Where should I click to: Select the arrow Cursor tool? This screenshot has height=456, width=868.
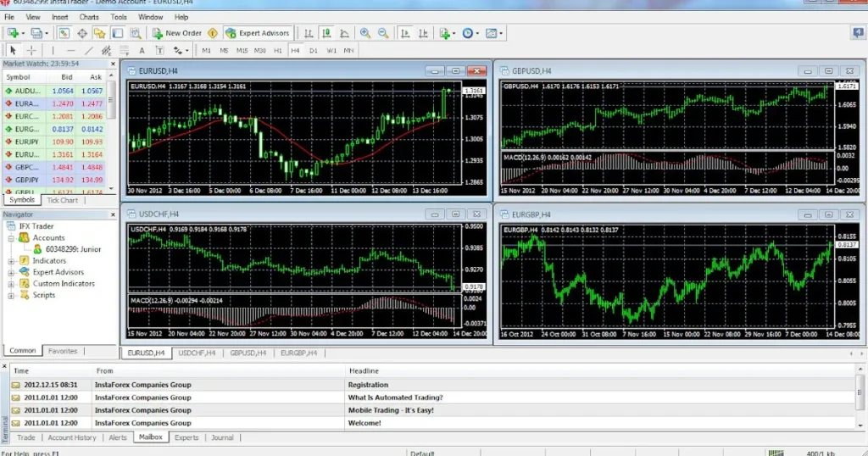coord(14,50)
